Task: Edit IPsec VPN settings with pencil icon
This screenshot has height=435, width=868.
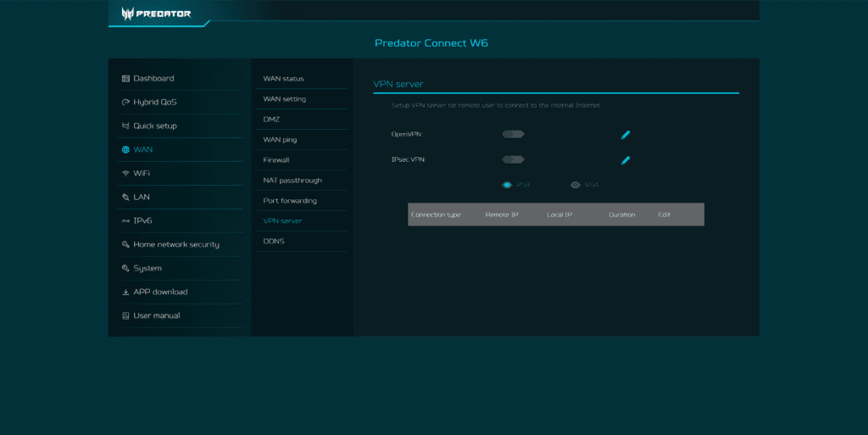Action: click(x=626, y=159)
